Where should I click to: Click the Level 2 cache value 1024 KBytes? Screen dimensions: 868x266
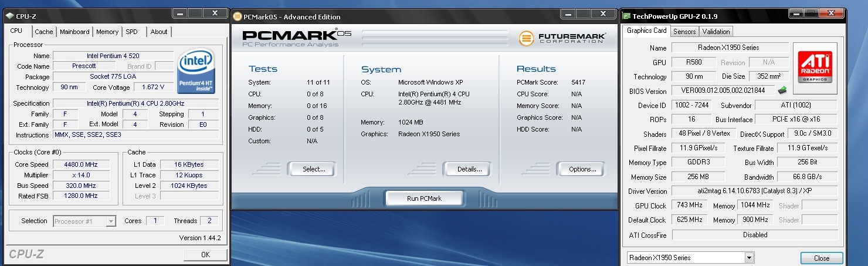[189, 186]
